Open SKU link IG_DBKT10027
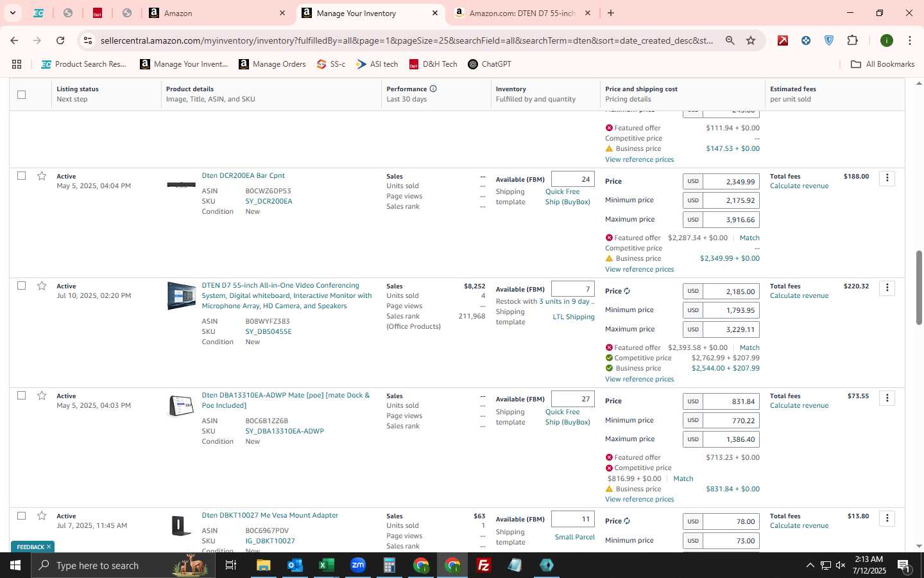This screenshot has width=924, height=578. pos(270,541)
